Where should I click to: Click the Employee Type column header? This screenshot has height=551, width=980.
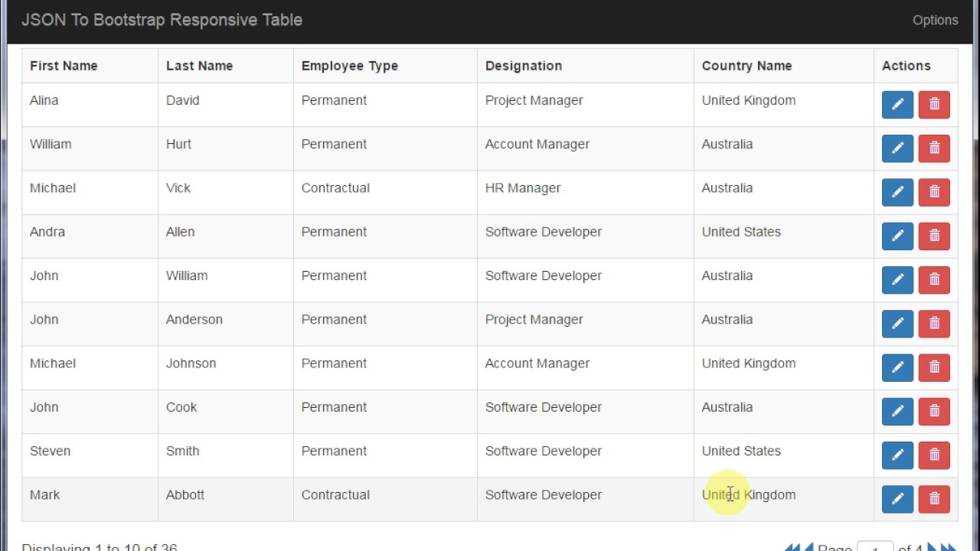350,66
